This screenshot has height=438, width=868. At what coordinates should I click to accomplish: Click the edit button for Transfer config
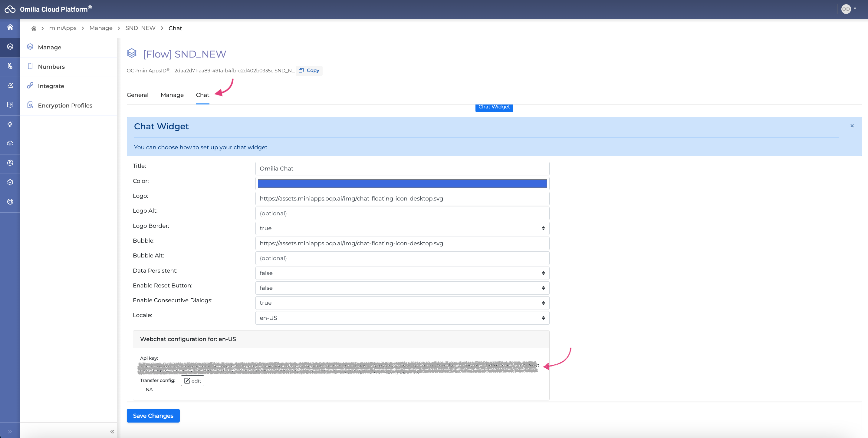(x=192, y=381)
